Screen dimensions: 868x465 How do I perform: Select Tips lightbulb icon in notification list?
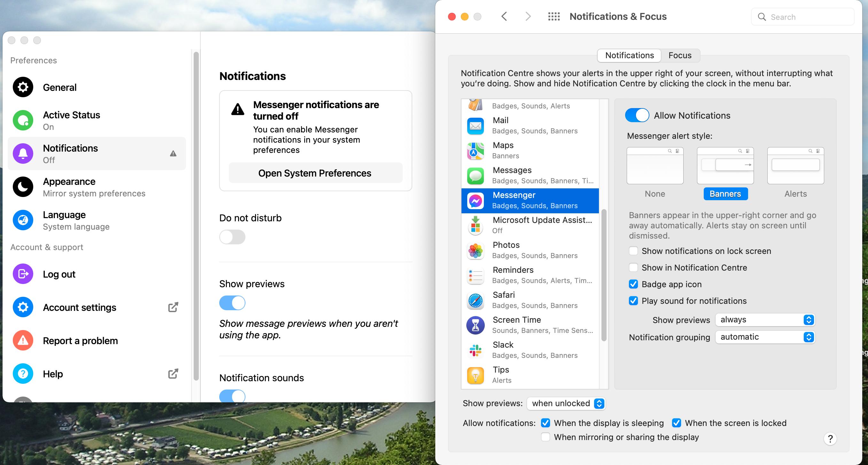point(476,376)
